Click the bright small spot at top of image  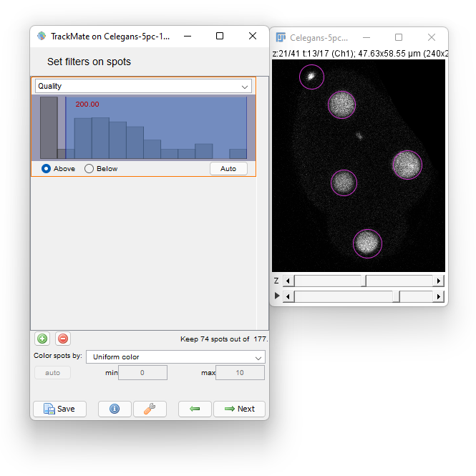click(x=311, y=76)
